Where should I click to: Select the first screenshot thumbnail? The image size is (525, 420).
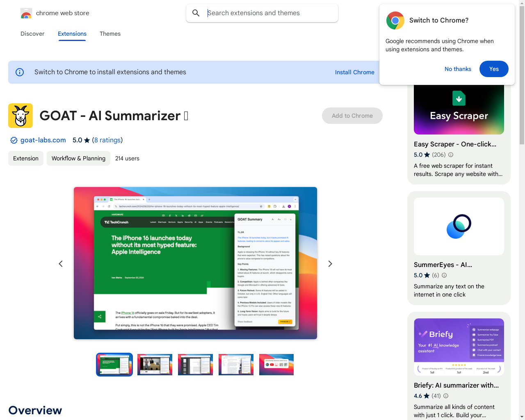point(114,365)
